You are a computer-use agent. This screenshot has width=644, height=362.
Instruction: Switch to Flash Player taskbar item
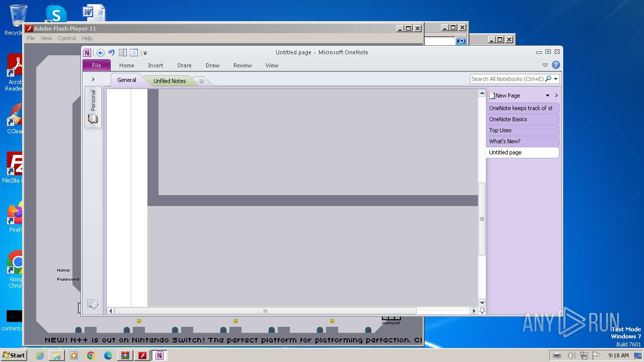pyautogui.click(x=142, y=355)
